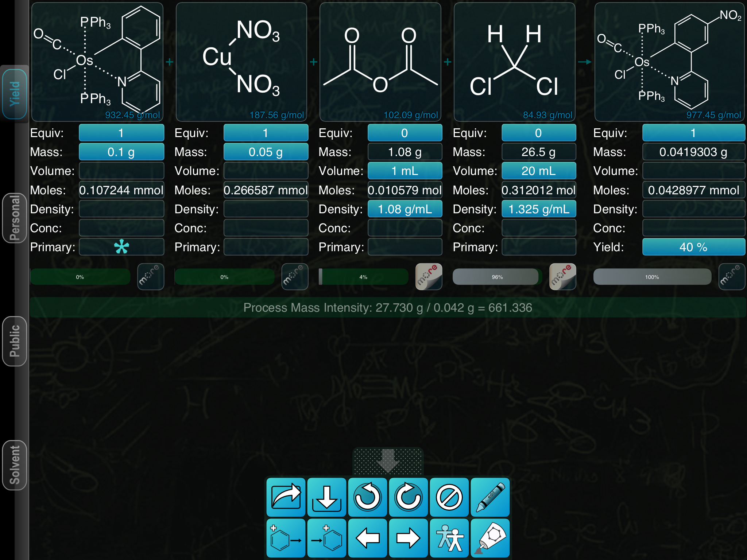Switch to the Solvent side tab

click(15, 465)
